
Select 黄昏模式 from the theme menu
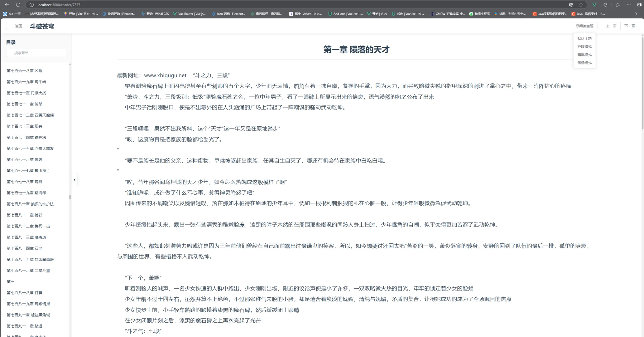(x=584, y=63)
